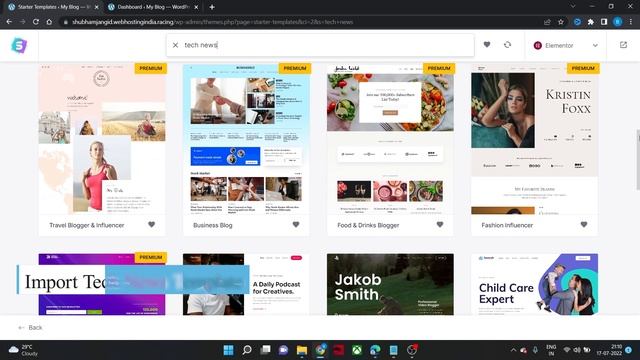Click the share page icon in address bar

pyautogui.click(x=547, y=22)
